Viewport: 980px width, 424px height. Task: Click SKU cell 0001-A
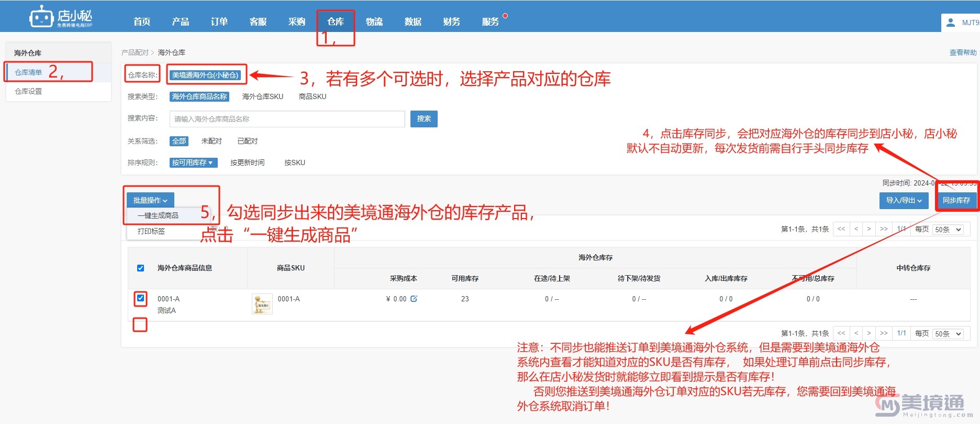point(288,299)
